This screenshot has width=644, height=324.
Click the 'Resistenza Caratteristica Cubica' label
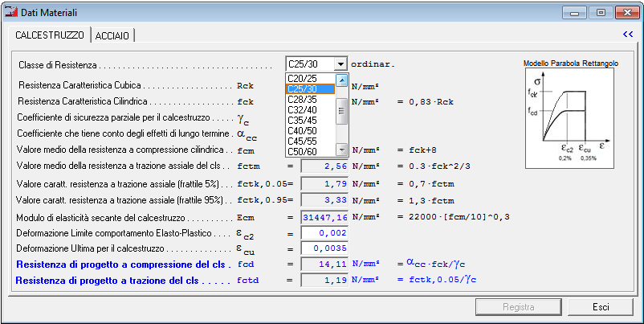(79, 85)
